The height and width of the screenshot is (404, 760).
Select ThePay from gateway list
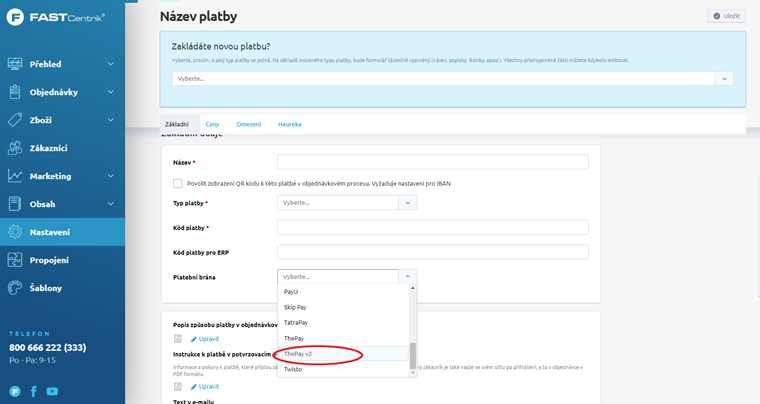coord(344,338)
